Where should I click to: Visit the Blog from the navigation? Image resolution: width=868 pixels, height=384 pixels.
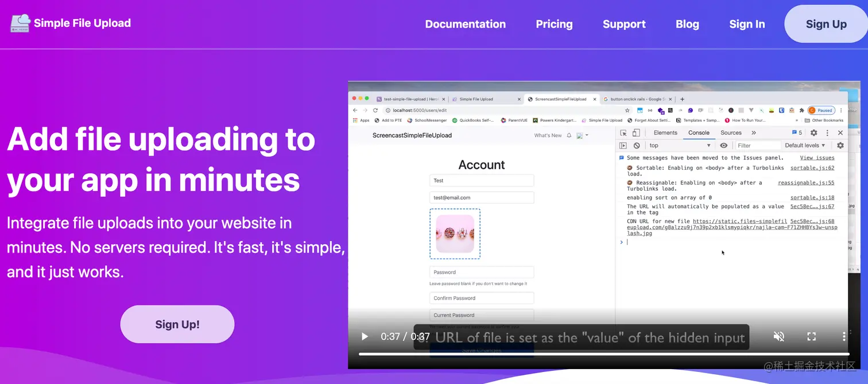pos(687,24)
